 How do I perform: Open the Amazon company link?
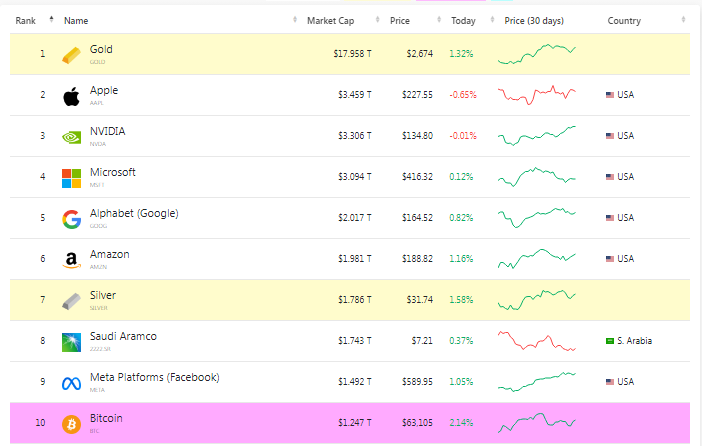pos(109,254)
